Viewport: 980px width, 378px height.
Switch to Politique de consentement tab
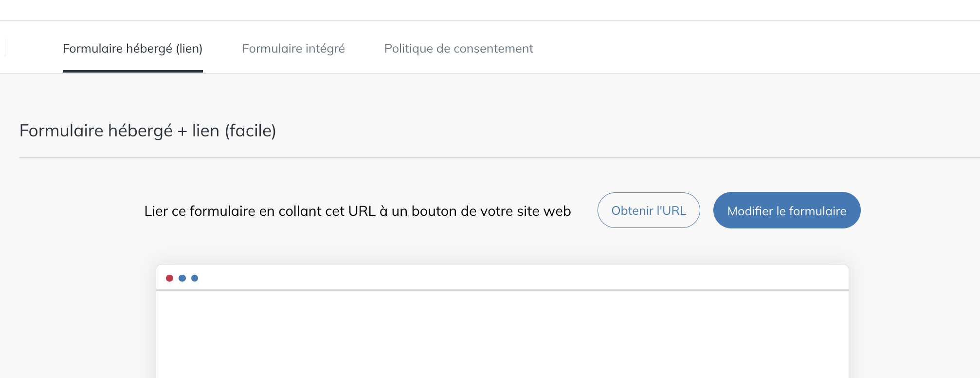point(458,49)
